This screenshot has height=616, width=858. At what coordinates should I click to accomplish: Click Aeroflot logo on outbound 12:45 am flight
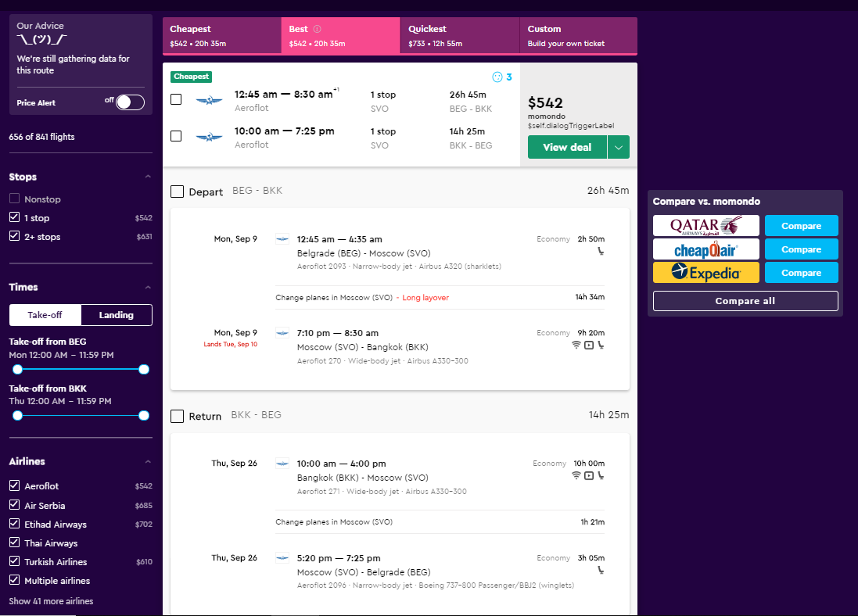click(x=209, y=100)
